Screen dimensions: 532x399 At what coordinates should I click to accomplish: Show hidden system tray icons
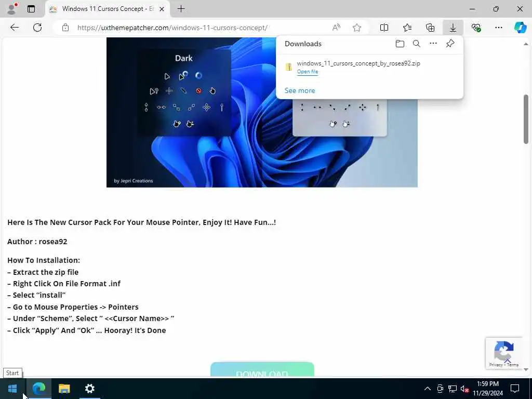(428, 389)
